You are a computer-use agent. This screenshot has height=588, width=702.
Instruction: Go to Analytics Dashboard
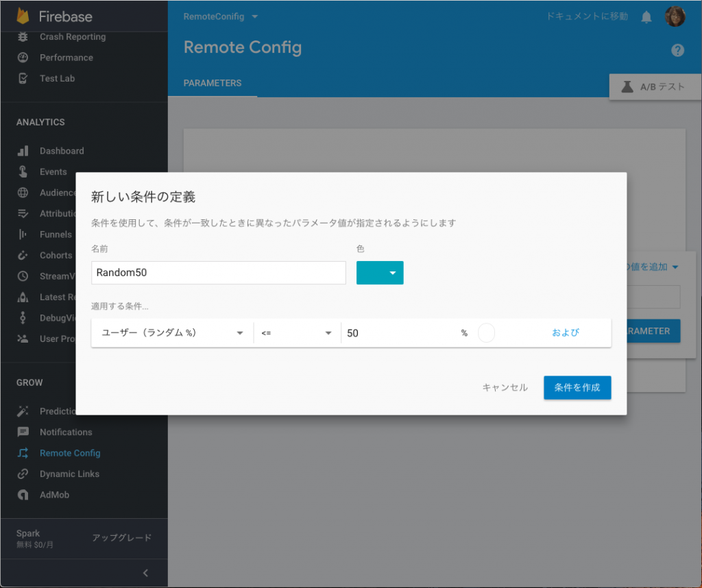[x=62, y=151]
